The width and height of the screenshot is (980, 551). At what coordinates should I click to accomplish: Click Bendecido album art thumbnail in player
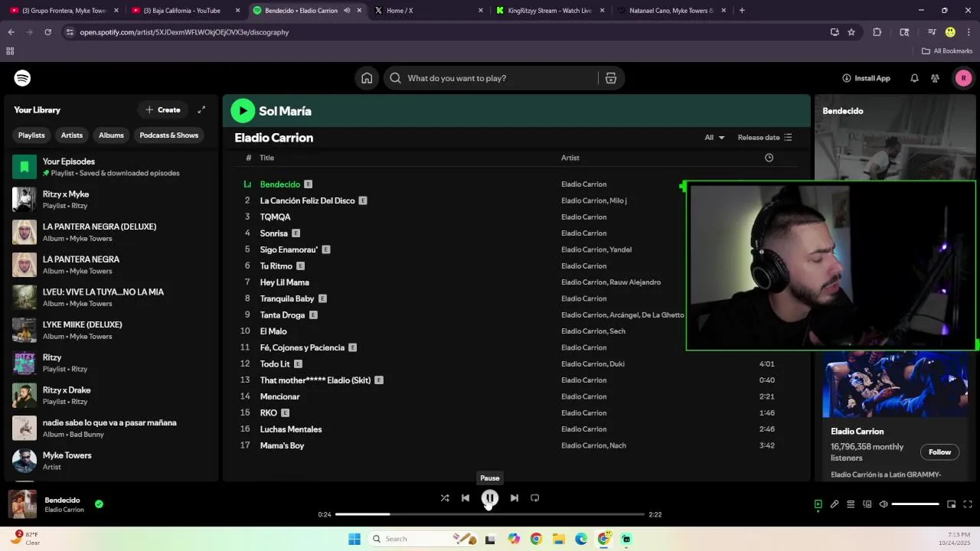click(x=22, y=504)
